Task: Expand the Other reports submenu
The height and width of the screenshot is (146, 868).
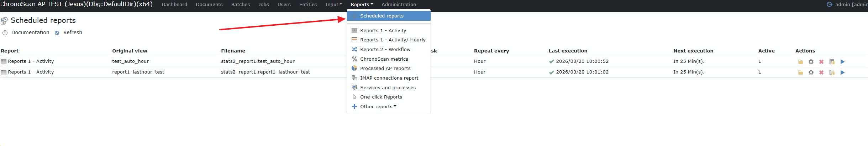Action: click(x=378, y=106)
